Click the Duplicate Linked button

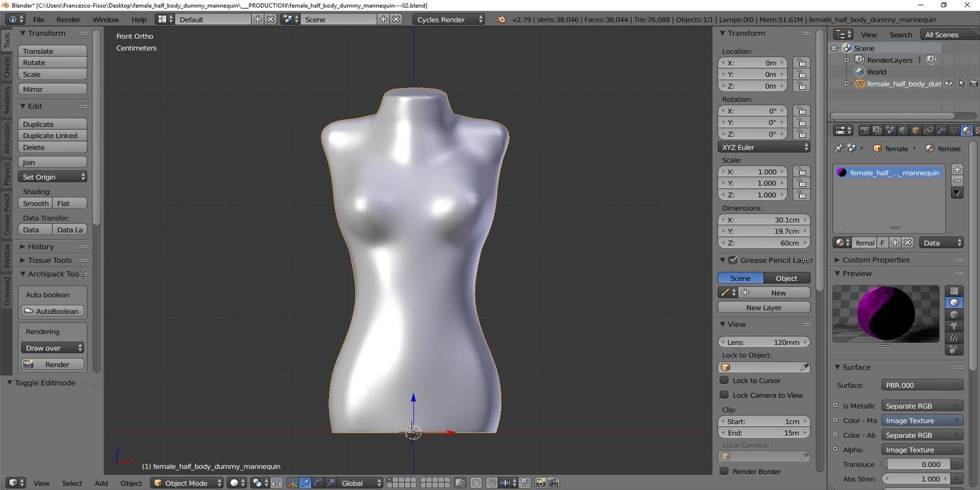pyautogui.click(x=53, y=136)
